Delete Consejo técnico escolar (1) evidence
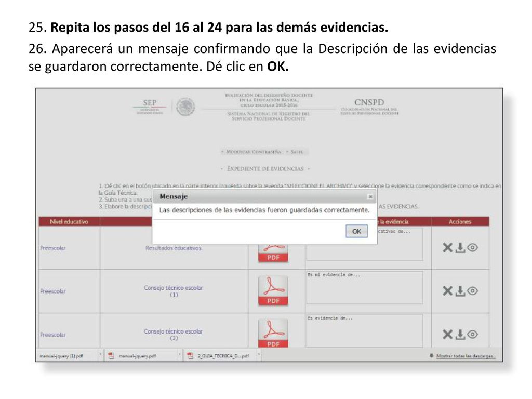This screenshot has height=399, width=532. point(447,291)
